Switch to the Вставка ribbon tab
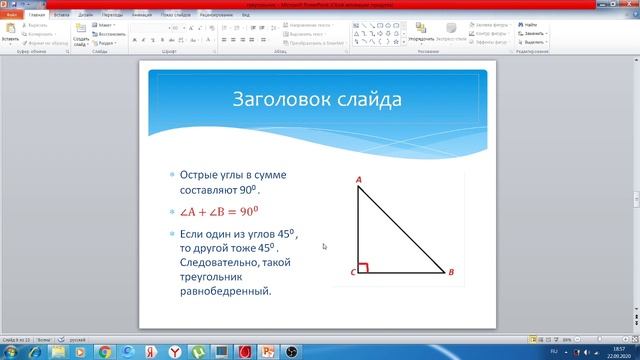Viewport: 640px width, 360px height. 62,15
